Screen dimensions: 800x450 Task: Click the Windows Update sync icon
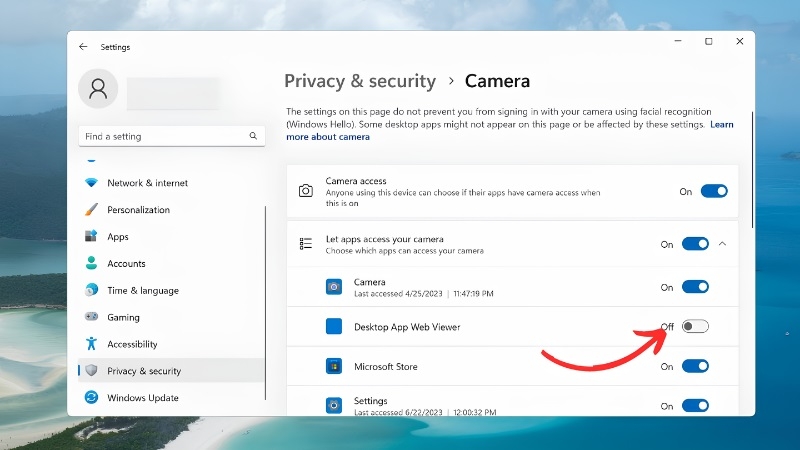point(91,397)
